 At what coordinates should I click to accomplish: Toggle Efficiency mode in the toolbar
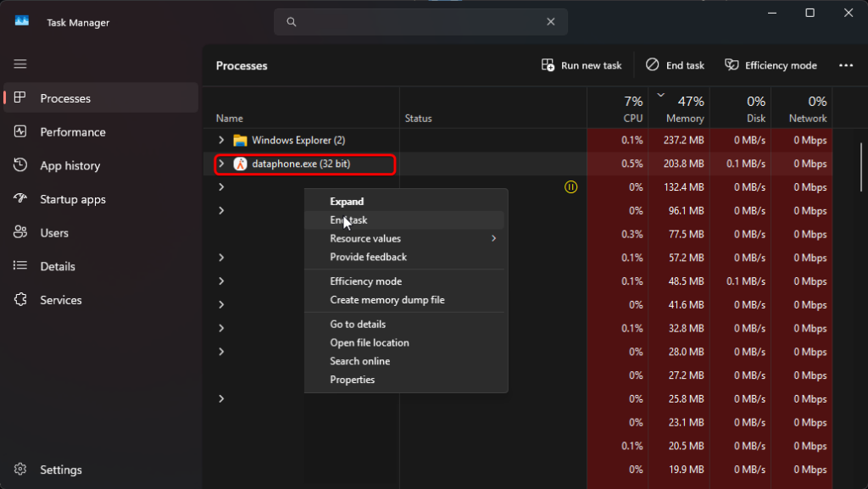coord(771,65)
